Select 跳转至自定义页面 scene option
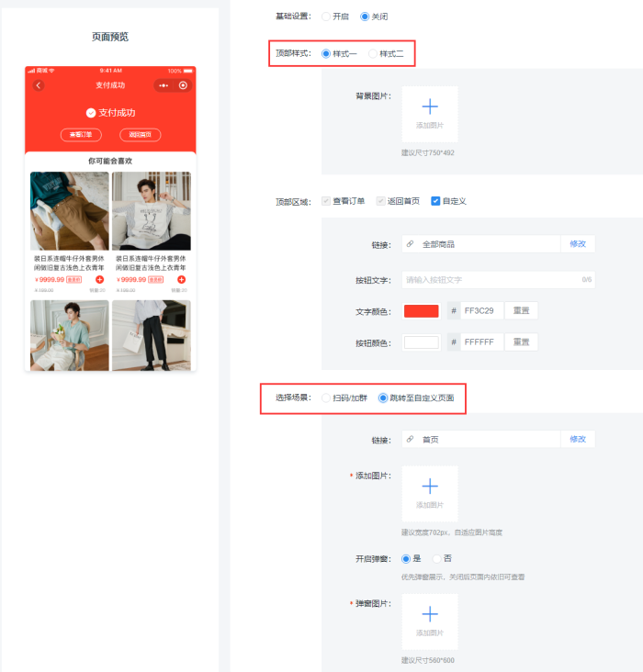The width and height of the screenshot is (643, 672). pos(383,398)
